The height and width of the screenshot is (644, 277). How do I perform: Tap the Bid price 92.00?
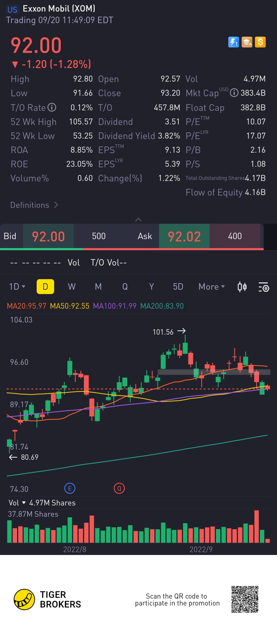(48, 236)
